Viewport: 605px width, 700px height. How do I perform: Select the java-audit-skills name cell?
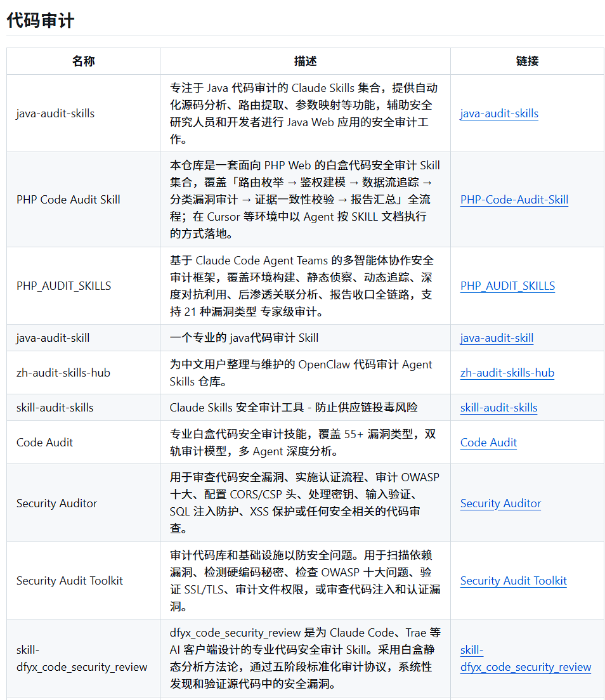click(84, 113)
